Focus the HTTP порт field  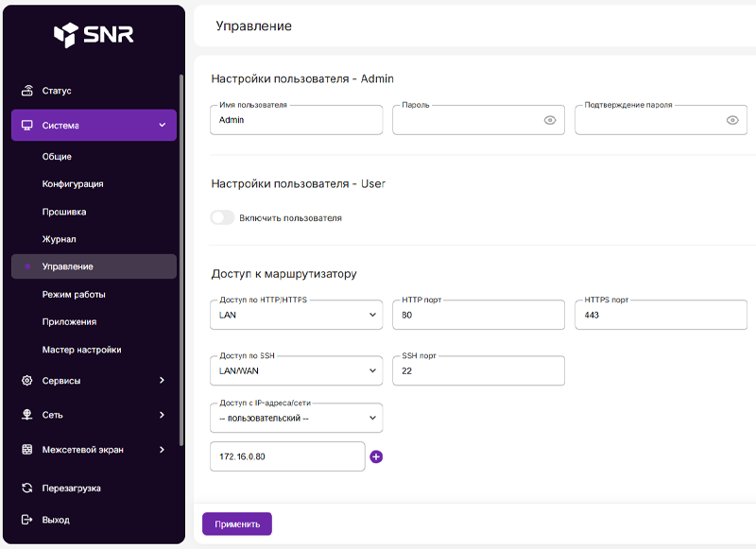(x=479, y=315)
